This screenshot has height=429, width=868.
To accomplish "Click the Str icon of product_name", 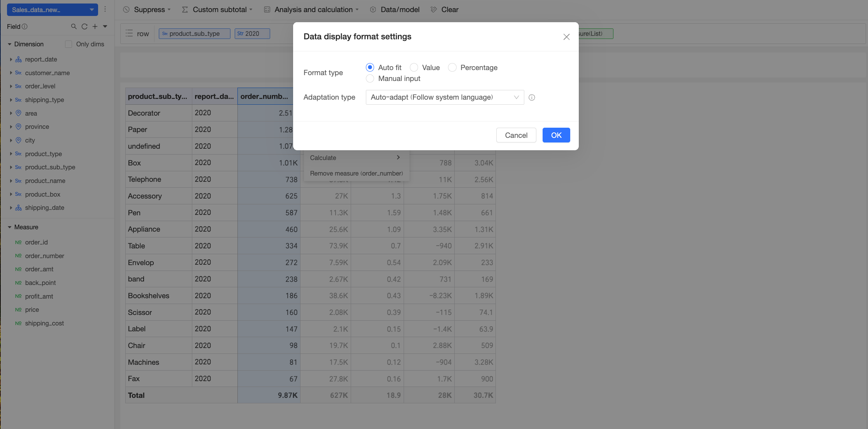I will [18, 181].
